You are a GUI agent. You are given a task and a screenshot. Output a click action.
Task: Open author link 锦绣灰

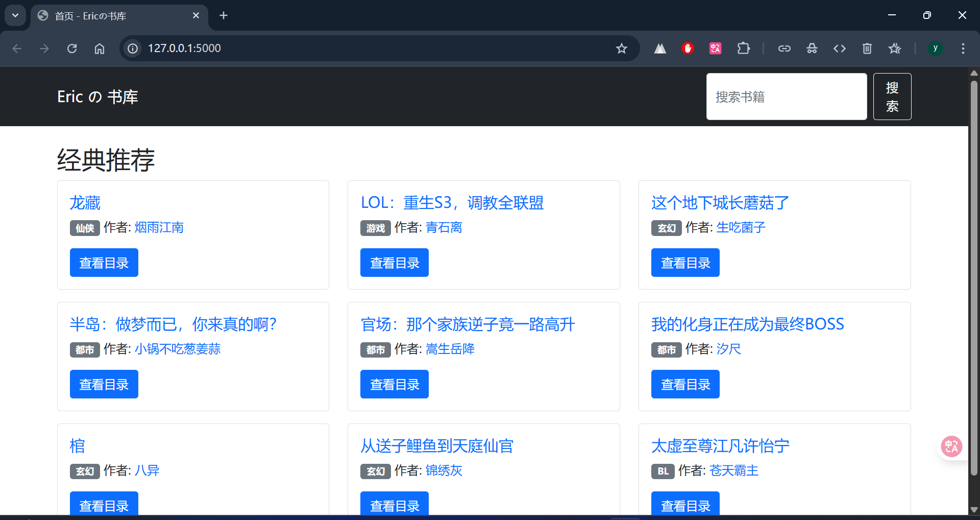444,470
